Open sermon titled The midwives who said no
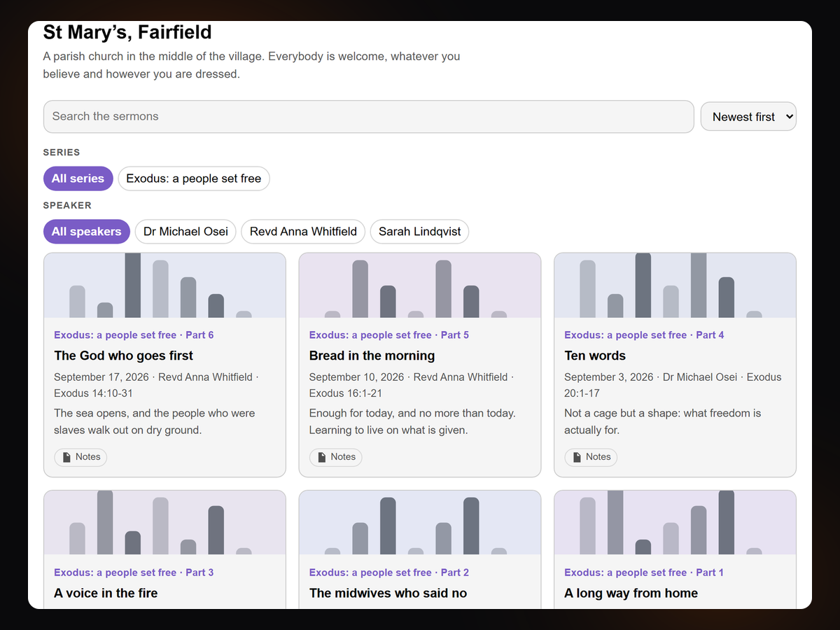This screenshot has width=840, height=630. pyautogui.click(x=388, y=593)
